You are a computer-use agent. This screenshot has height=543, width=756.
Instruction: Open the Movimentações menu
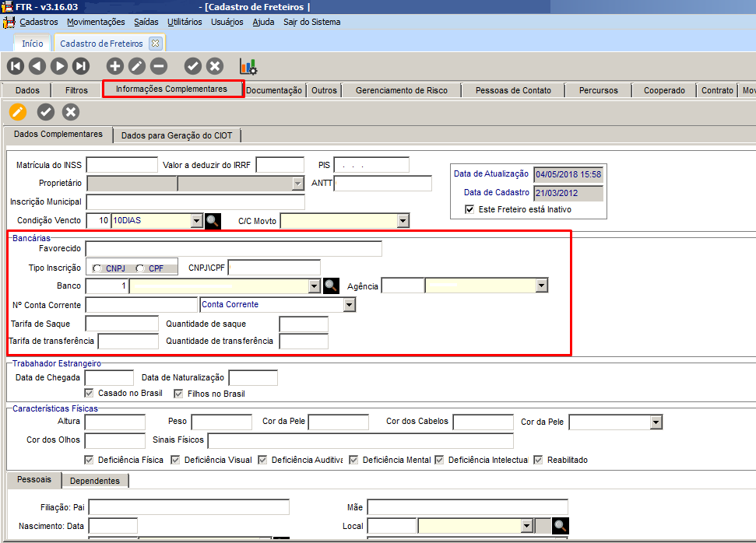(x=96, y=22)
